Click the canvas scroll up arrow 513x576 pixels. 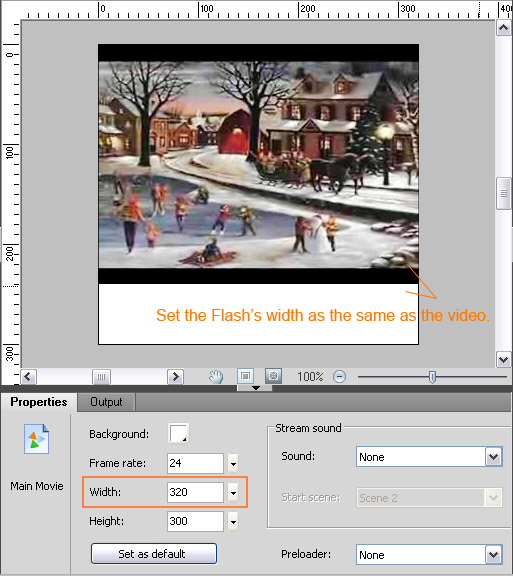[x=503, y=28]
